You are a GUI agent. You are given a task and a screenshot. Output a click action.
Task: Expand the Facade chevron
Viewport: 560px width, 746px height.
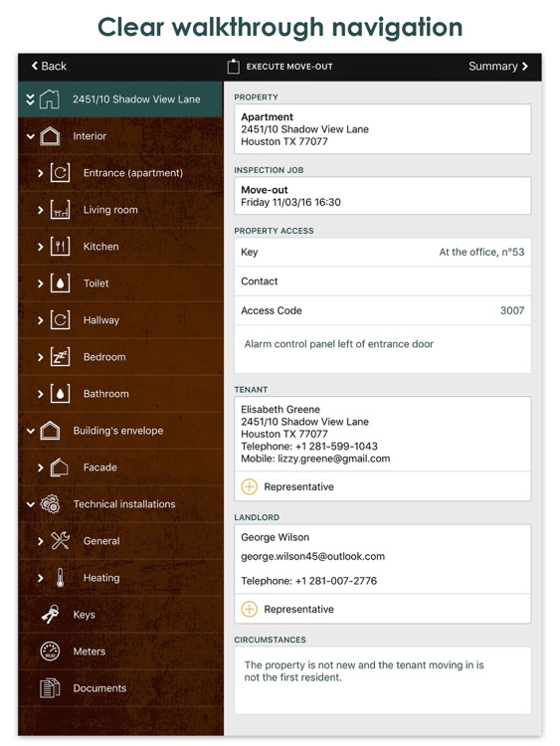click(x=41, y=467)
